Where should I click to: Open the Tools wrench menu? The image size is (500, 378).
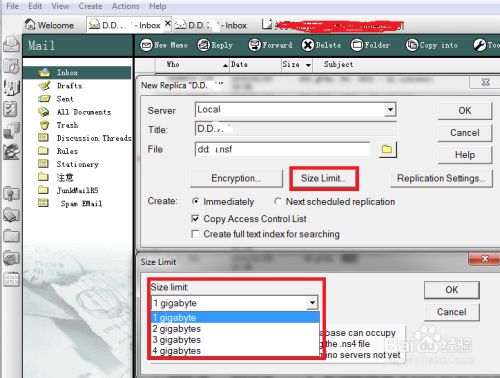(486, 45)
